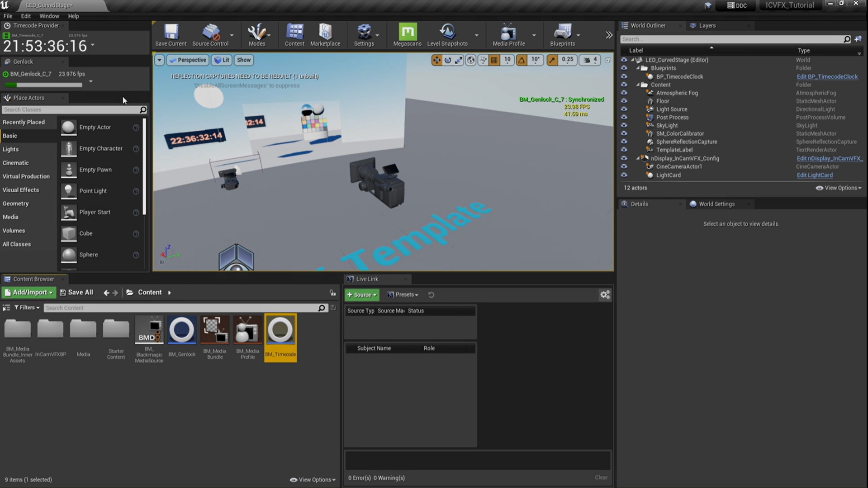Open Live Link settings gear
868x488 pixels.
[605, 295]
